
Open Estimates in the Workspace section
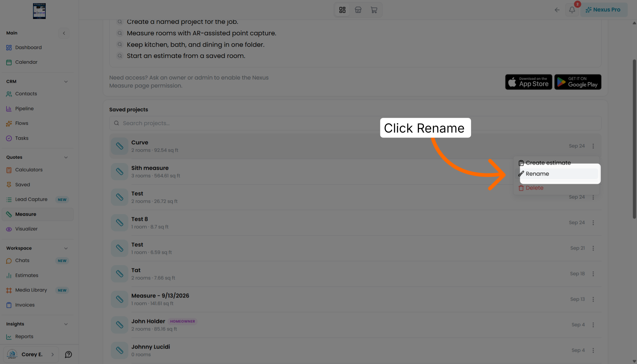[x=37, y=275]
